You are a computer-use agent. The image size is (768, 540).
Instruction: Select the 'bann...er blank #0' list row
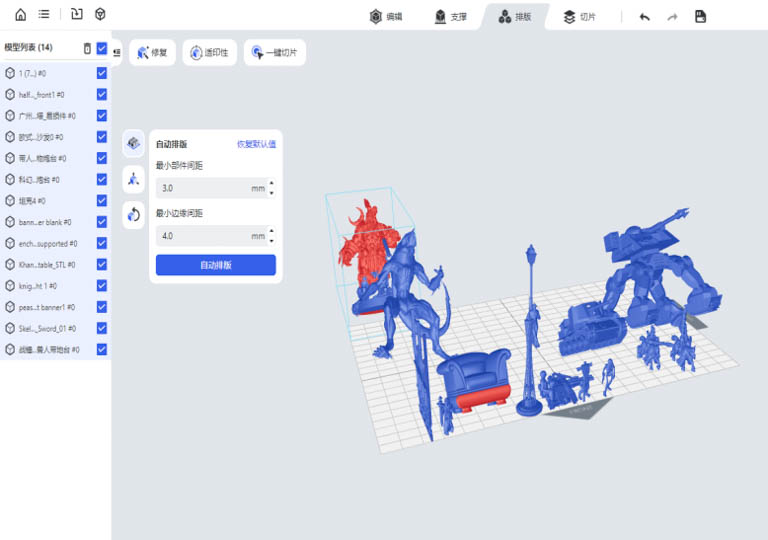click(56, 222)
